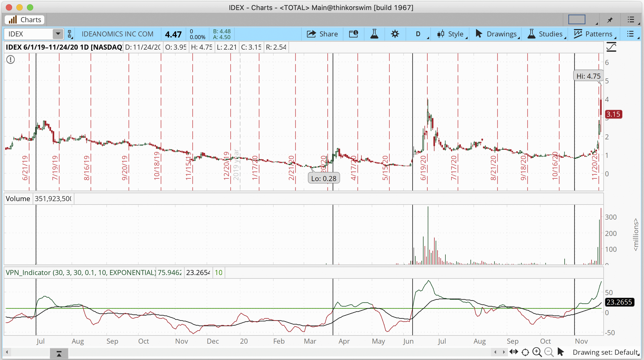Click the IDEX symbol input field
The height and width of the screenshot is (360, 644).
point(28,34)
